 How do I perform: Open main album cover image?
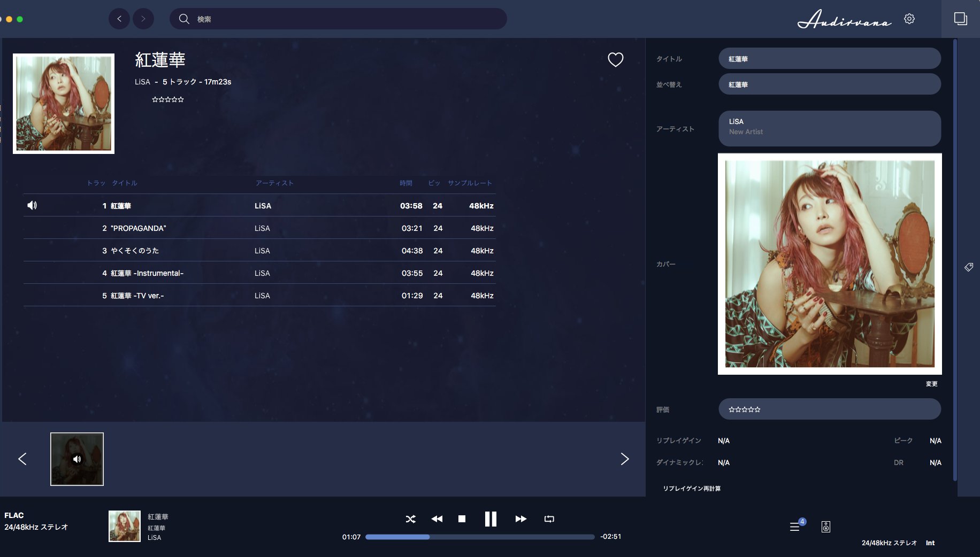pos(64,104)
